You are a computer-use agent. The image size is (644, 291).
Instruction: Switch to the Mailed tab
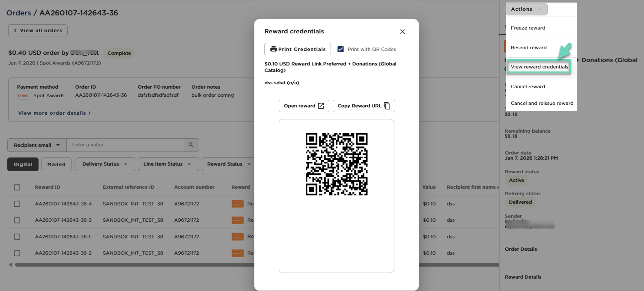pos(56,164)
